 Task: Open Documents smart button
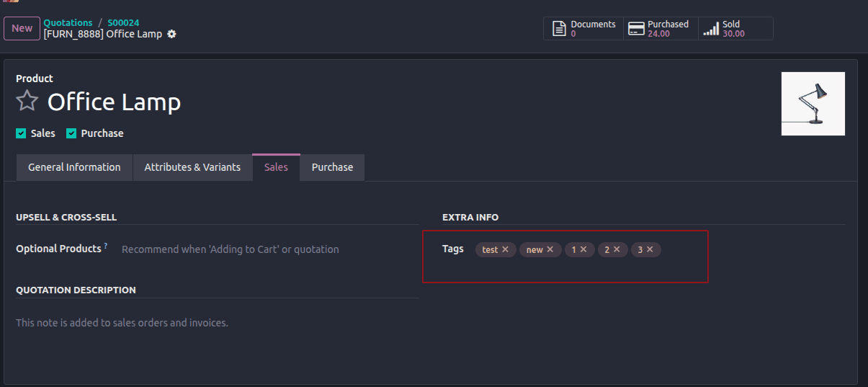(x=583, y=29)
